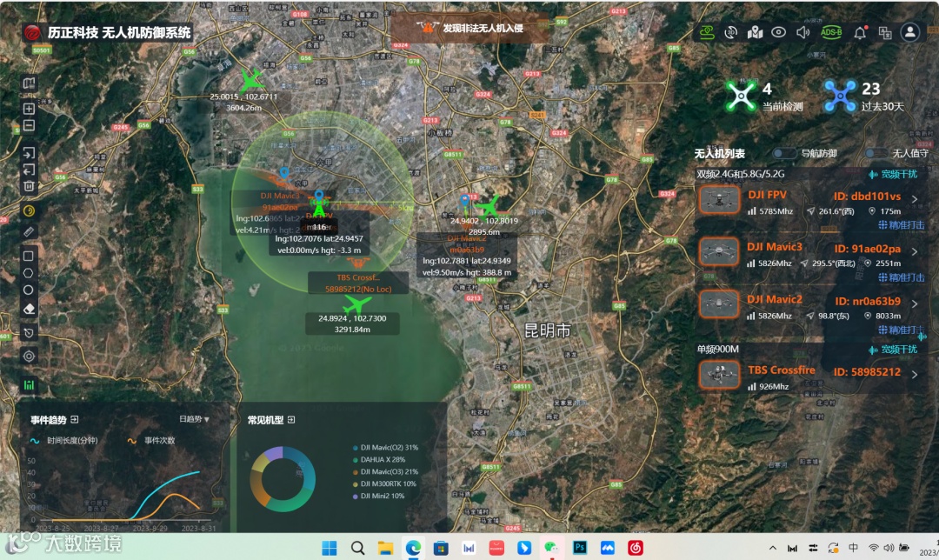Toggle the speaker sound alert icon
The image size is (939, 560).
click(803, 32)
